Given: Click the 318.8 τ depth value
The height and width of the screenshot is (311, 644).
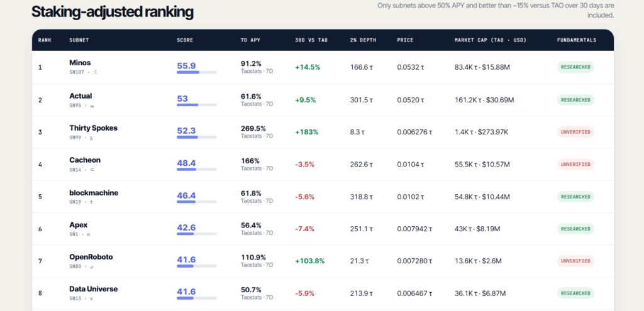Looking at the screenshot, I should click(x=362, y=197).
